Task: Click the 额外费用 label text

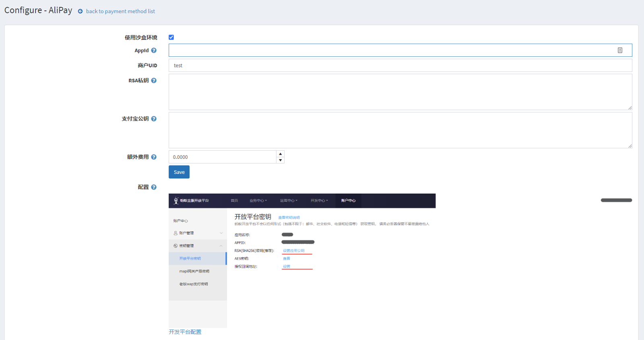Action: click(138, 157)
